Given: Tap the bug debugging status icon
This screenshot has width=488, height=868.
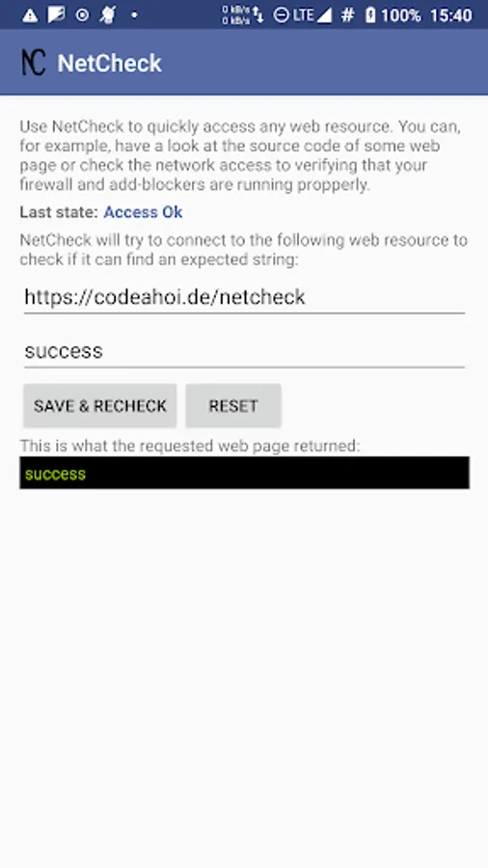Looking at the screenshot, I should 107,15.
